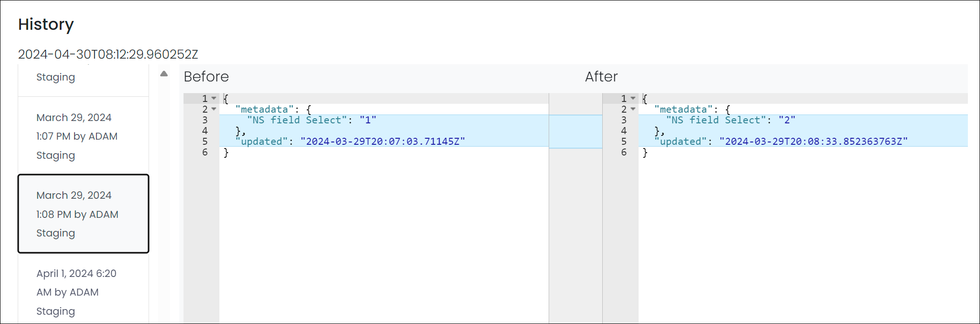Click line number 6 in Before gutter
This screenshot has height=324, width=980.
205,152
